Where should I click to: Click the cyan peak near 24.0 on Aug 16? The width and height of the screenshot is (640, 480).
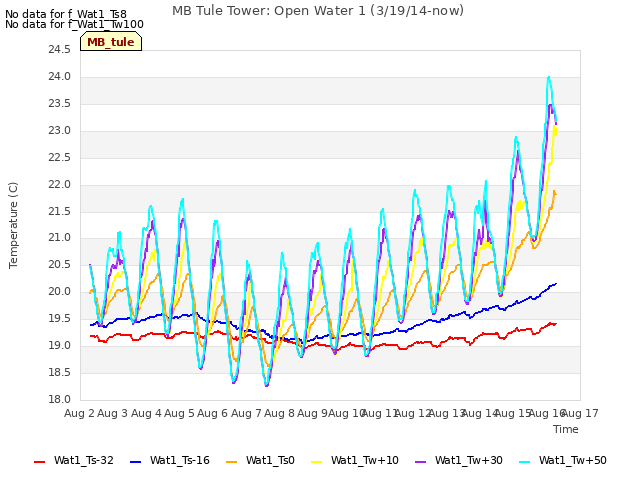549,78
